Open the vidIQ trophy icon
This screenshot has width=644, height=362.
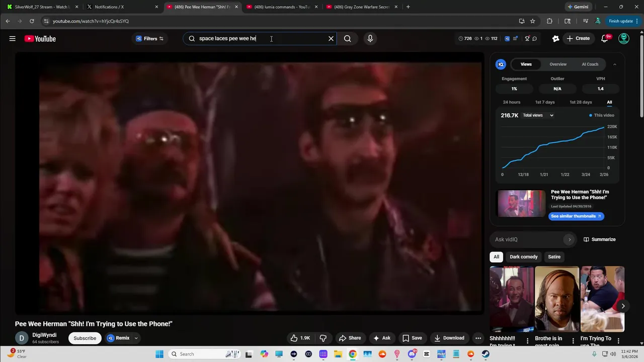pyautogui.click(x=527, y=39)
